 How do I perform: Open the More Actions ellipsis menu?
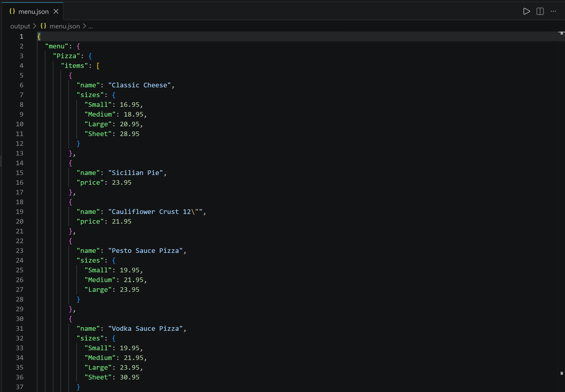point(553,12)
